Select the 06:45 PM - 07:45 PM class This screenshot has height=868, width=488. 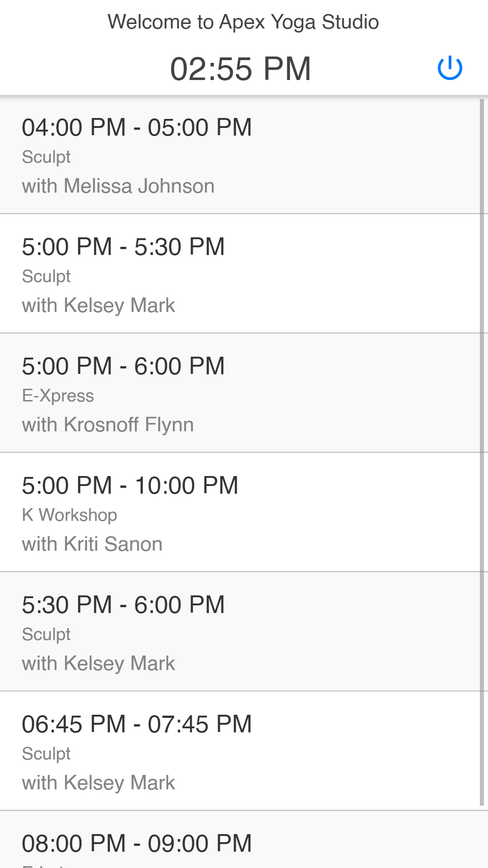click(x=137, y=724)
